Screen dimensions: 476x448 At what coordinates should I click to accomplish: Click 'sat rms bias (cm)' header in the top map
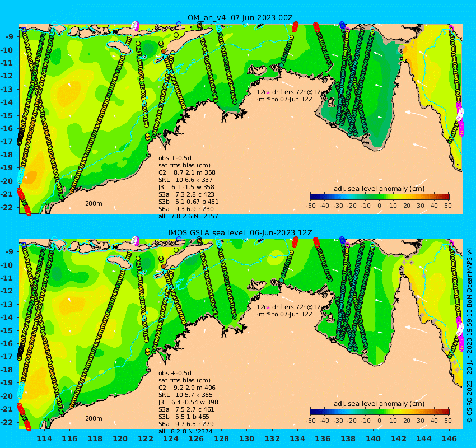pos(184,165)
